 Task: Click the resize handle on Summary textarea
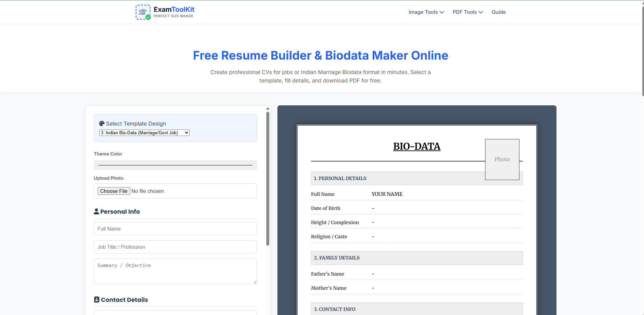pos(255,283)
